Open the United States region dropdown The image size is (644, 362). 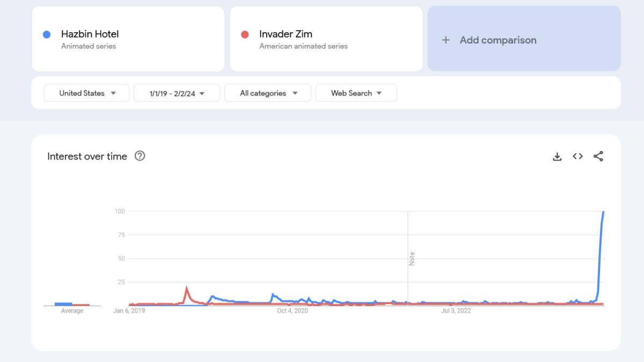click(86, 93)
